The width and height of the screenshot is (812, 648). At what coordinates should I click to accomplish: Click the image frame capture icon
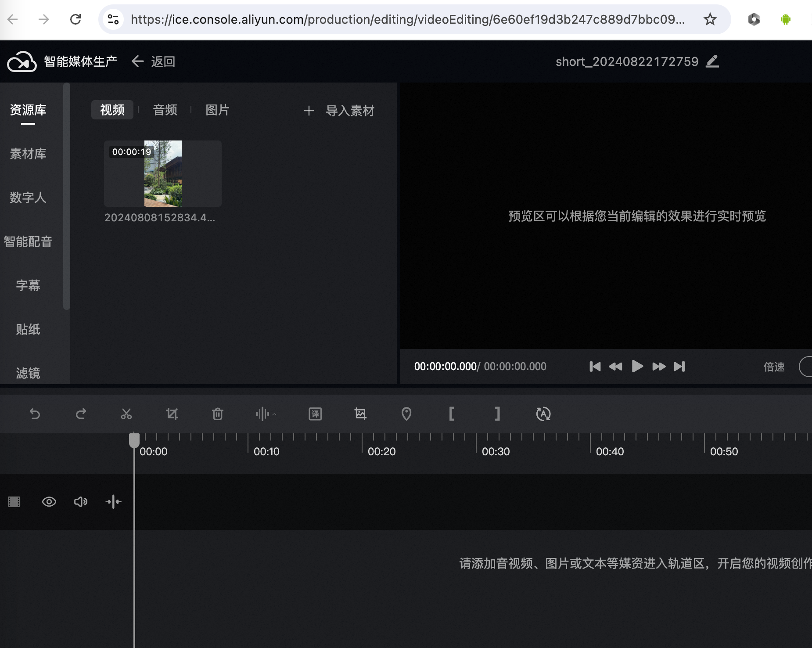[360, 414]
